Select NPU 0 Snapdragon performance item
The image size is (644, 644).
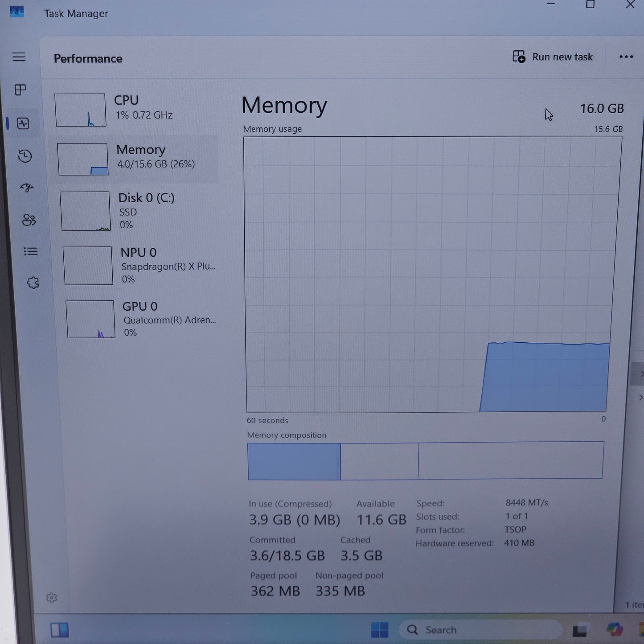138,266
